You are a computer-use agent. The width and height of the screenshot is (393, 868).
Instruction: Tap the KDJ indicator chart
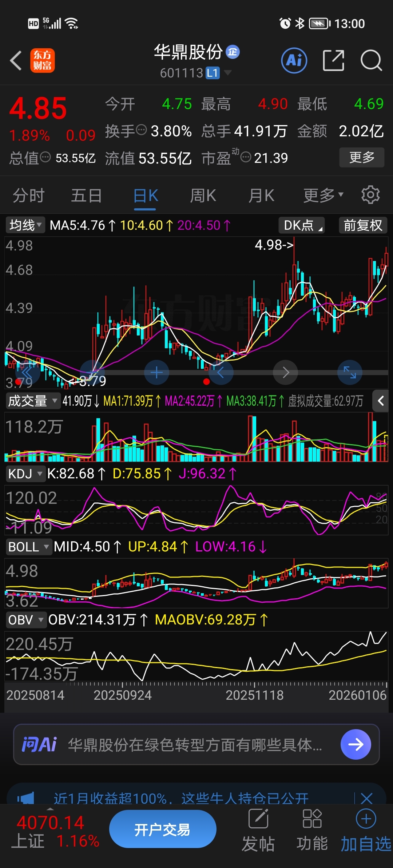(x=196, y=510)
